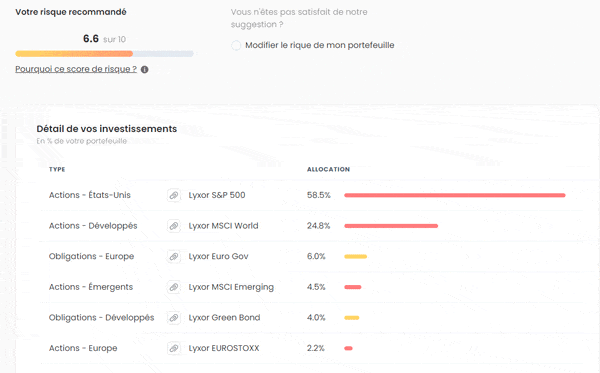
Task: Click the 'Votre risque recommandé' heading
Action: tap(71, 12)
